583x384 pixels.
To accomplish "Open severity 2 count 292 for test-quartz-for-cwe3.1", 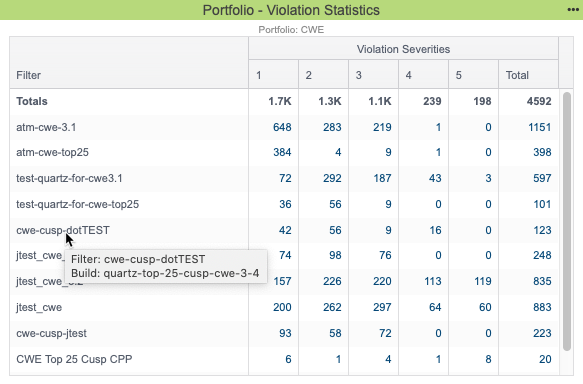I will click(x=332, y=178).
